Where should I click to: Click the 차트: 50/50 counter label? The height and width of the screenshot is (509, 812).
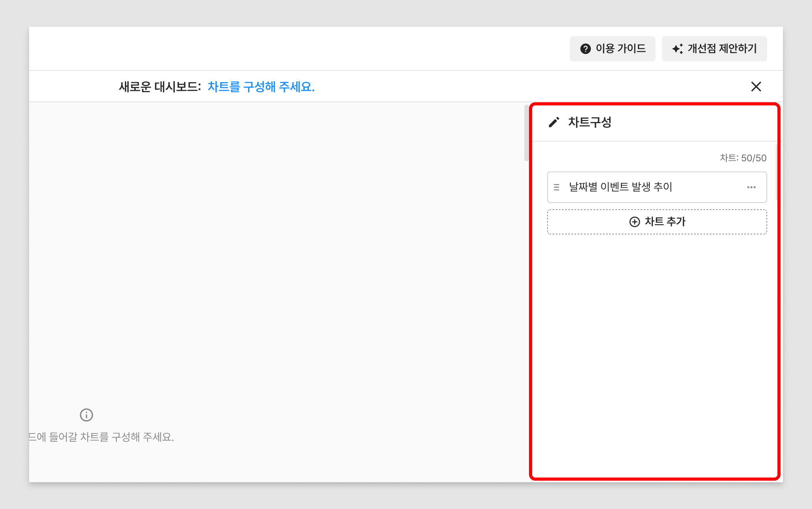tap(743, 158)
